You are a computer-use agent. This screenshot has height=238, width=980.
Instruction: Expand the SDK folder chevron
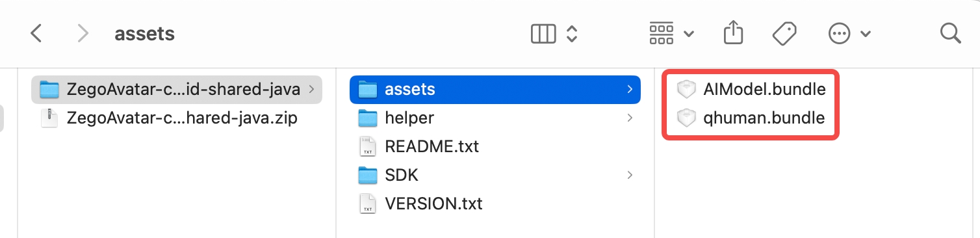(x=630, y=175)
